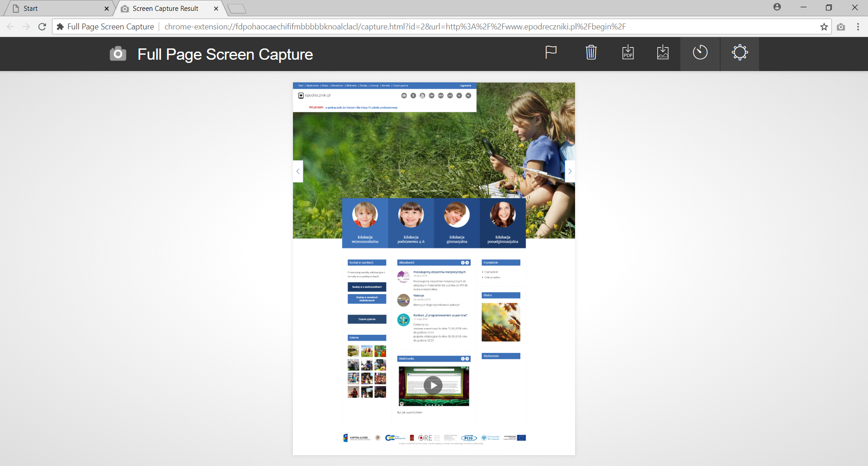Open a new tab
Image resolution: width=868 pixels, height=466 pixels.
[x=236, y=9]
